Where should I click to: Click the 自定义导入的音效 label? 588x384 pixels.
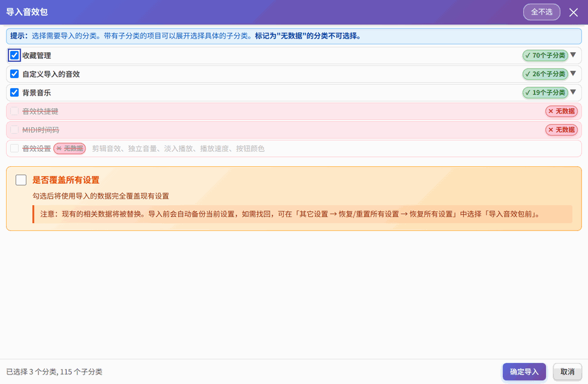point(51,74)
